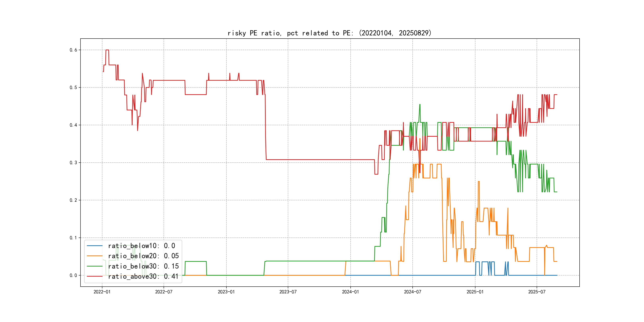Select the 'ratio_below10: 0.0' legend label
Viewport: 644px width, 322px height.
tap(142, 246)
